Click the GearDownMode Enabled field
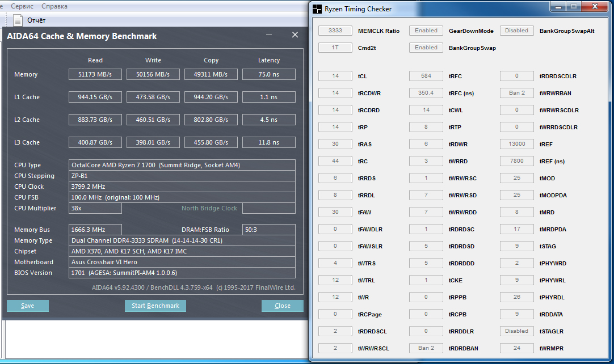 tap(426, 31)
